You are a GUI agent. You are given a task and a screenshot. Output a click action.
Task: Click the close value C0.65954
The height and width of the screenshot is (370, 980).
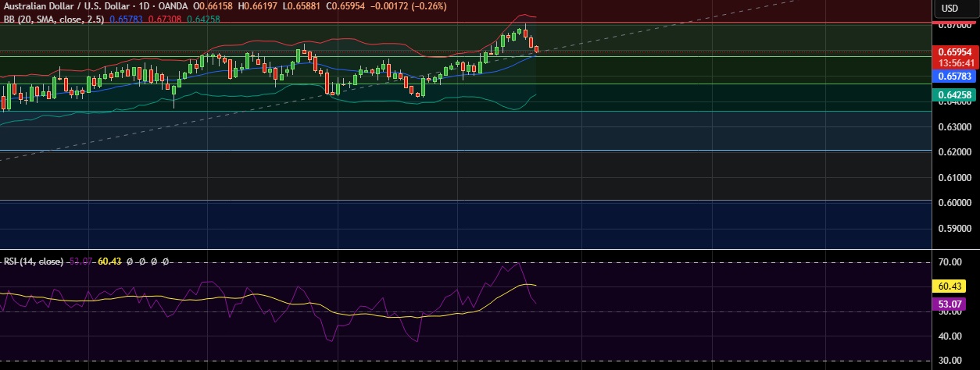tap(344, 7)
